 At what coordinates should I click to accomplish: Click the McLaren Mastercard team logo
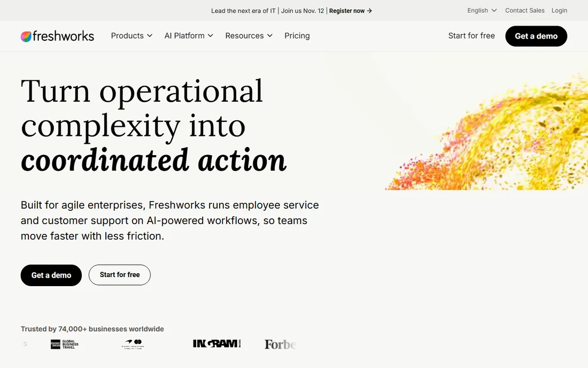[133, 344]
